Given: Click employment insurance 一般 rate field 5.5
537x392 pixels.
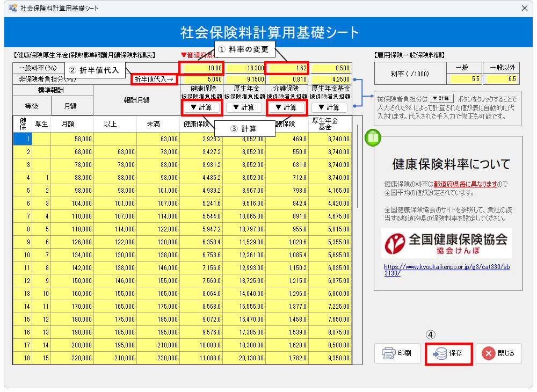Looking at the screenshot, I should point(464,79).
